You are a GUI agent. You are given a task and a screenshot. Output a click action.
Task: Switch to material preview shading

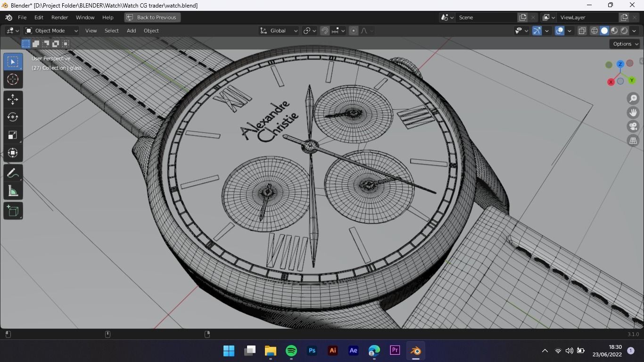tap(614, 31)
